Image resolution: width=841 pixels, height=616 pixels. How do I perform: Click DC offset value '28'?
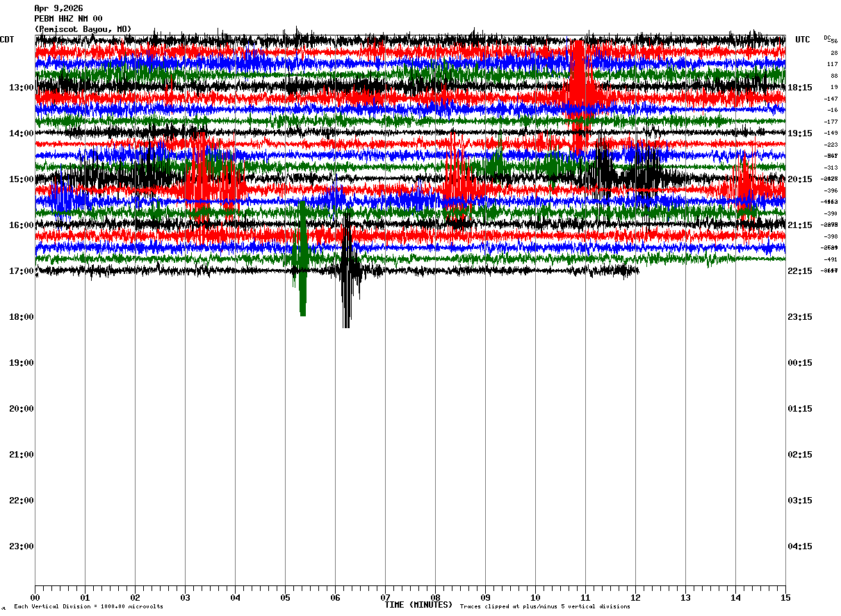[x=834, y=53]
